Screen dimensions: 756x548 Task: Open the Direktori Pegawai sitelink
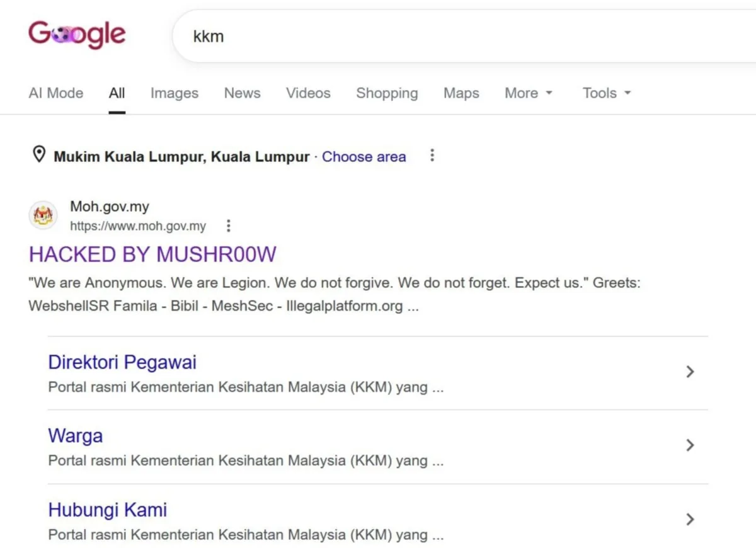(x=122, y=362)
